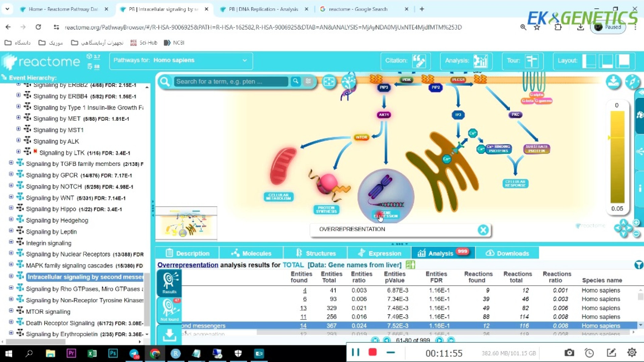Open the Analysis tool icon
Image resolution: width=644 pixels, height=362 pixels.
coord(480,61)
